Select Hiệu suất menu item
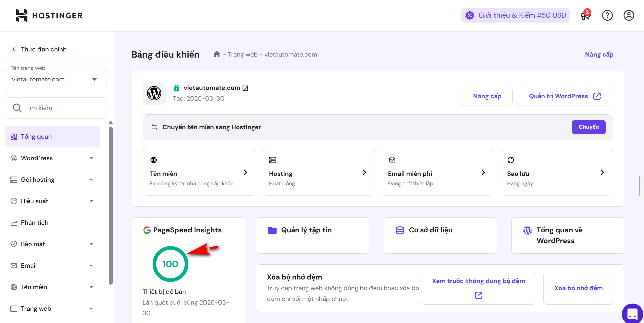644x323 pixels. [x=52, y=201]
